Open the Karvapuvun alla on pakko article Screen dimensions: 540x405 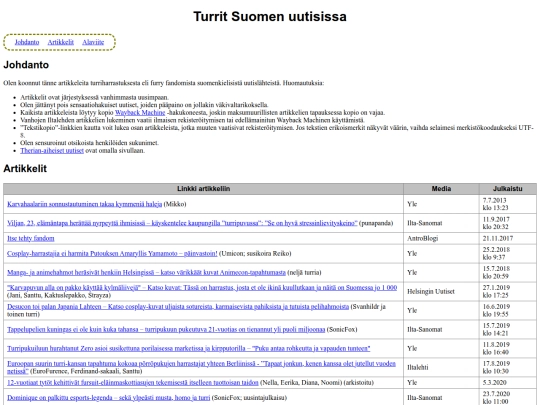click(202, 288)
